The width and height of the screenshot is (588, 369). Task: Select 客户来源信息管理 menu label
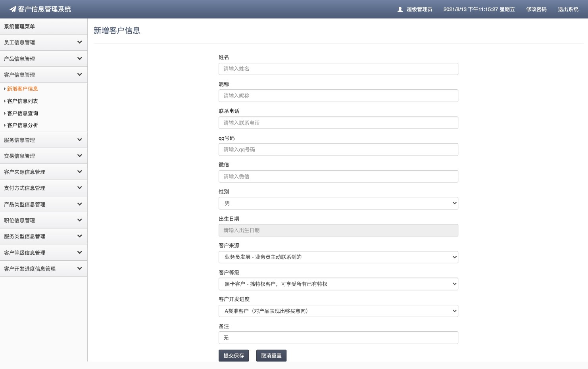[x=25, y=172]
